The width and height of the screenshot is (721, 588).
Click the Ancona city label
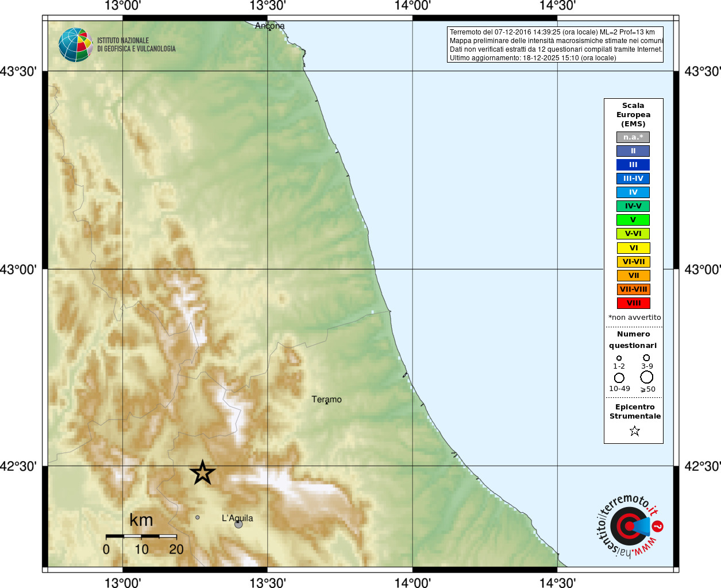pos(269,26)
